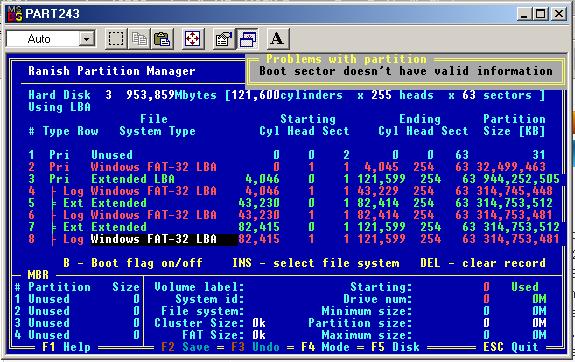The image size is (575, 362).
Task: Click 'Using LBA' text
Action: 59,107
